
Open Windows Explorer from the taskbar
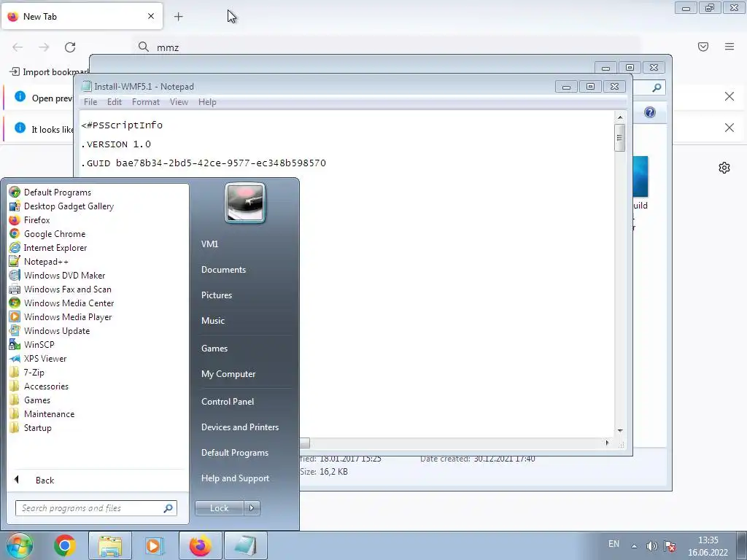click(x=110, y=545)
